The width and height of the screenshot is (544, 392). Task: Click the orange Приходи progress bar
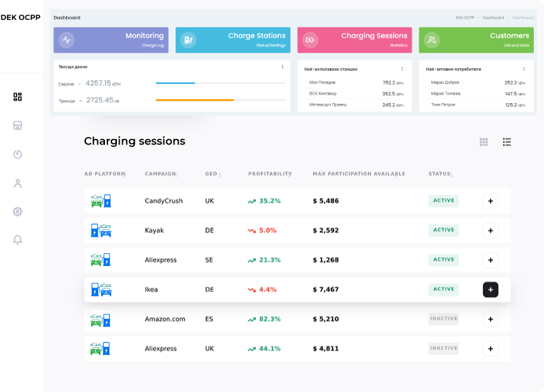pos(195,100)
